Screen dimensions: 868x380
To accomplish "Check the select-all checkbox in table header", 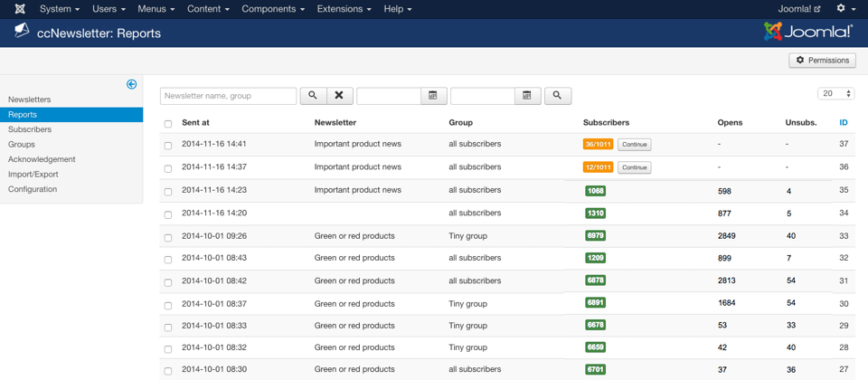I will [168, 123].
